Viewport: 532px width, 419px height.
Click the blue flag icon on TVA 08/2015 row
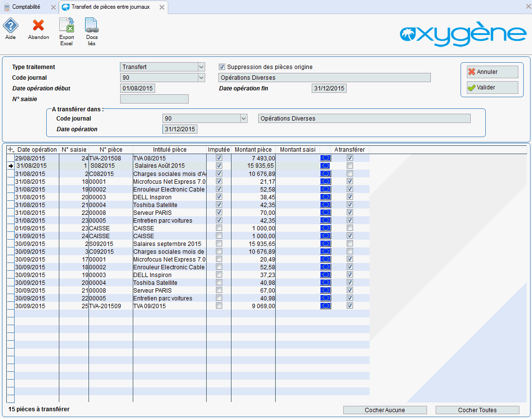(325, 158)
